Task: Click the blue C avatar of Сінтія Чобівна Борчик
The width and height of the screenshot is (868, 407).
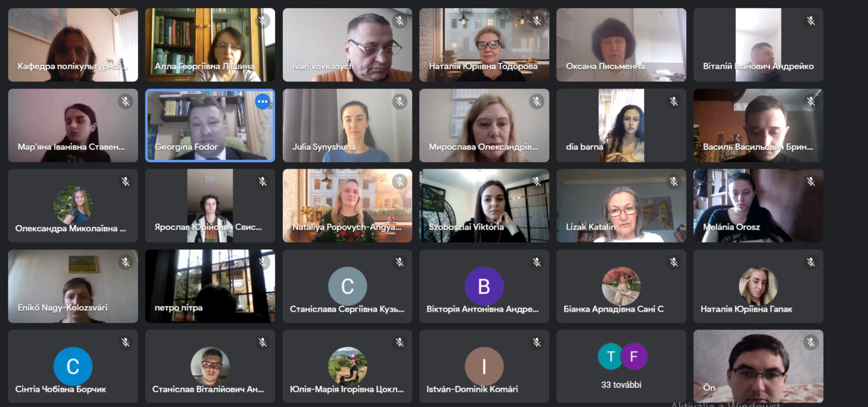Action: coord(73,366)
